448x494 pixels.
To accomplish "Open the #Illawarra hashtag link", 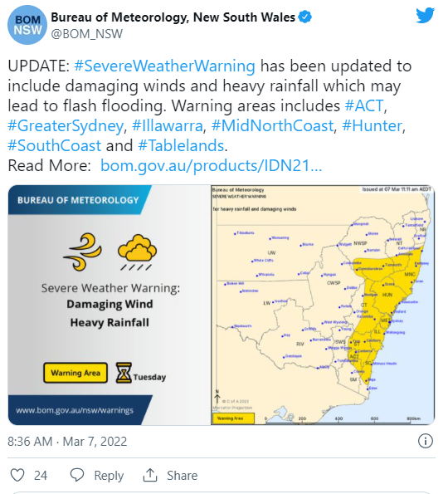I will [x=168, y=125].
